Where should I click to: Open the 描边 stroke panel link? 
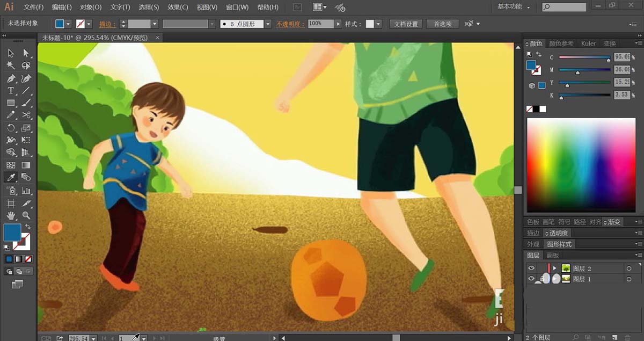tap(108, 24)
